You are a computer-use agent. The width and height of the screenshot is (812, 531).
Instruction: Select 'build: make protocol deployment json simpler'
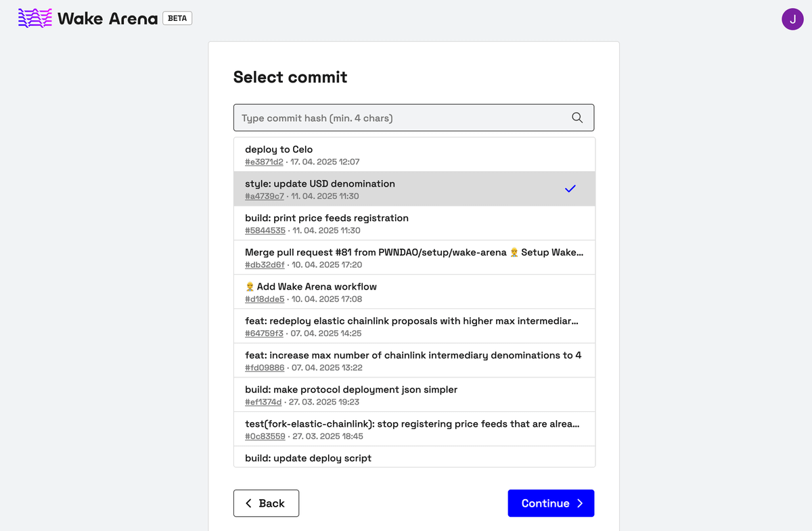[x=414, y=395]
